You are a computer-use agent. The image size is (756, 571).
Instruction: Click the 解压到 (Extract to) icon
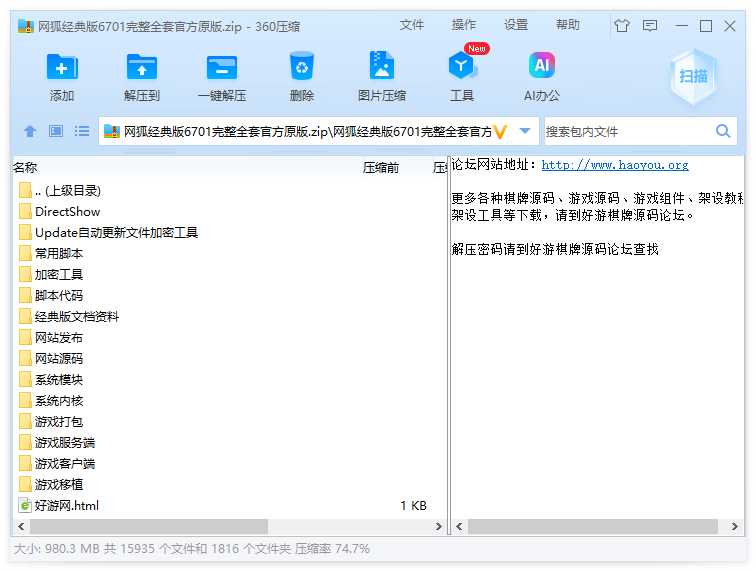[x=141, y=67]
